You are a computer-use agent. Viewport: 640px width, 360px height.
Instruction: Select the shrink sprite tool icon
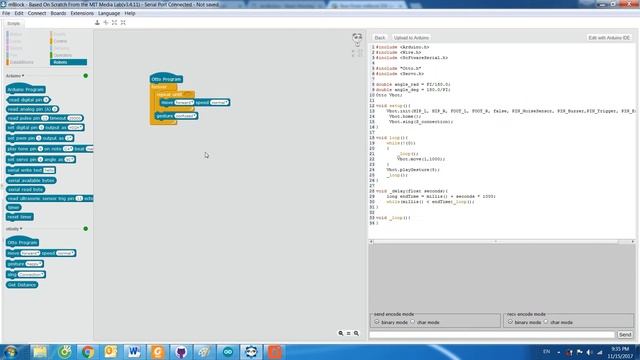(x=123, y=22)
